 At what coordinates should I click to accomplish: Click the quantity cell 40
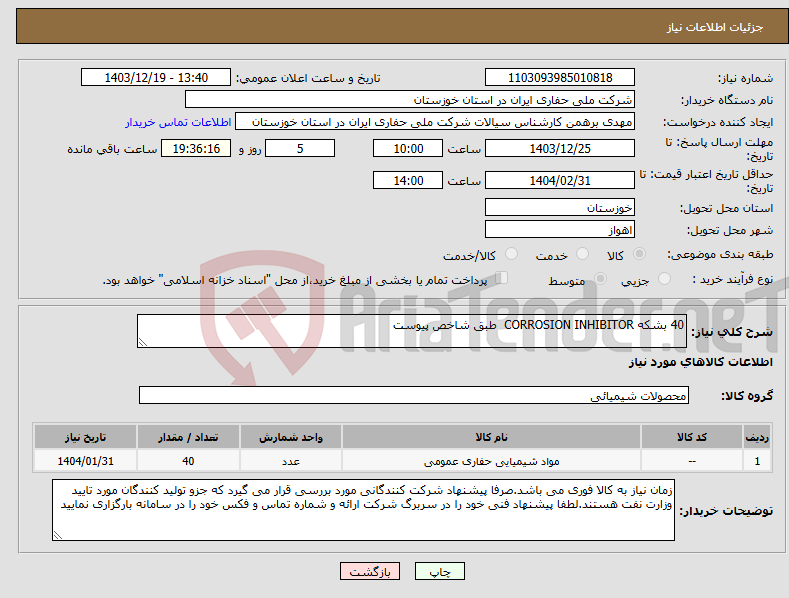tap(188, 461)
